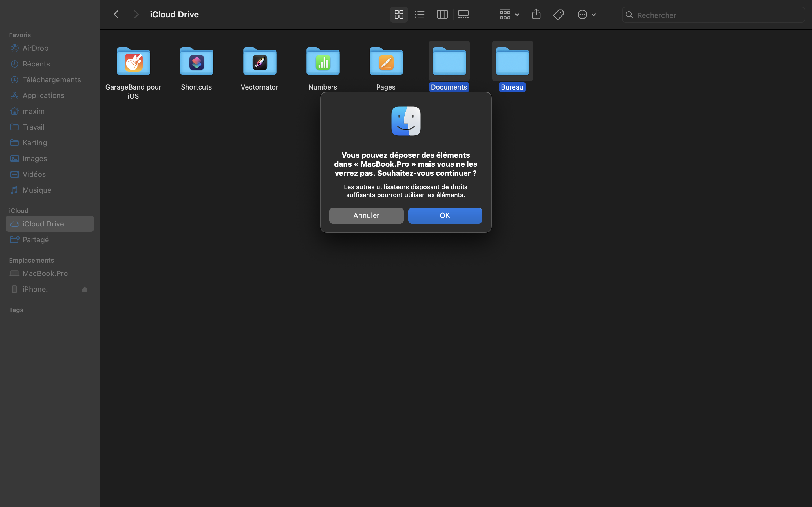Click the Tags toolbar icon
812x507 pixels.
(x=559, y=14)
